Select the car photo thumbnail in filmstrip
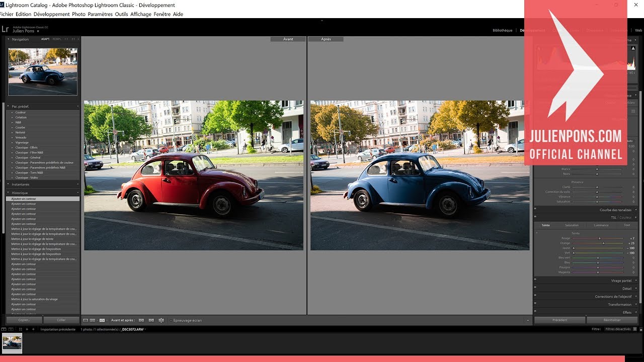The height and width of the screenshot is (362, 644). [x=12, y=342]
